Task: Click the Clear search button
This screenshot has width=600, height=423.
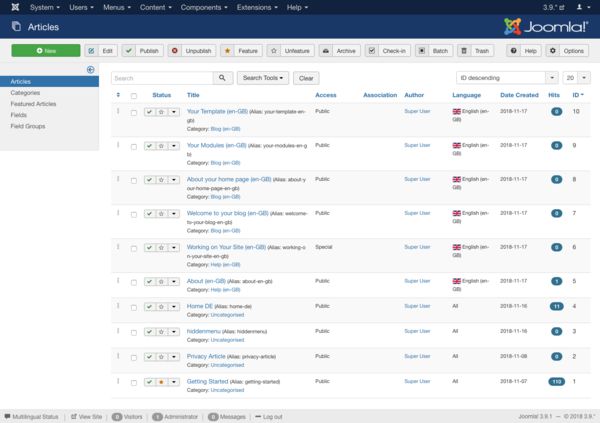Action: pos(306,78)
